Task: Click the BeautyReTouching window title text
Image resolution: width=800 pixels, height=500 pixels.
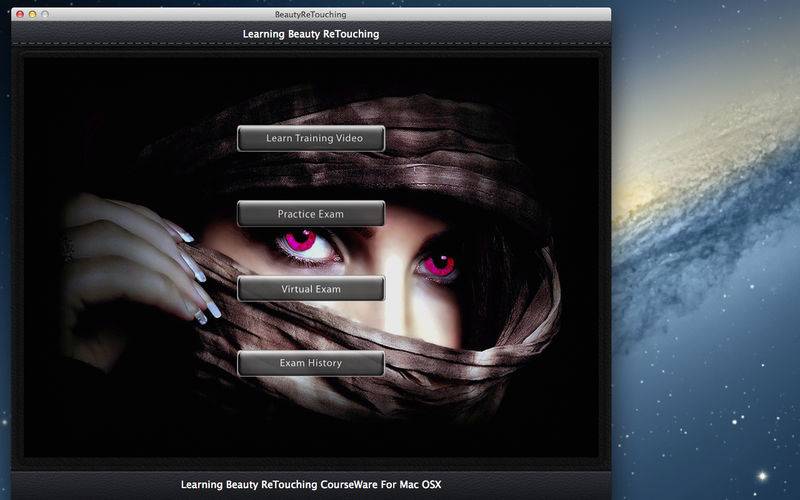Action: pos(310,14)
